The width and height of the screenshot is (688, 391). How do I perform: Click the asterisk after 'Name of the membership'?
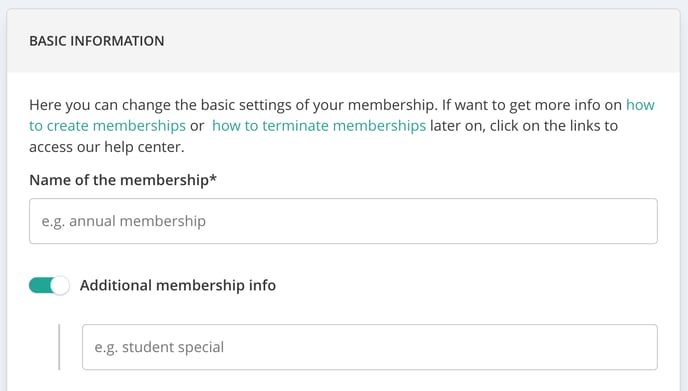pos(213,178)
